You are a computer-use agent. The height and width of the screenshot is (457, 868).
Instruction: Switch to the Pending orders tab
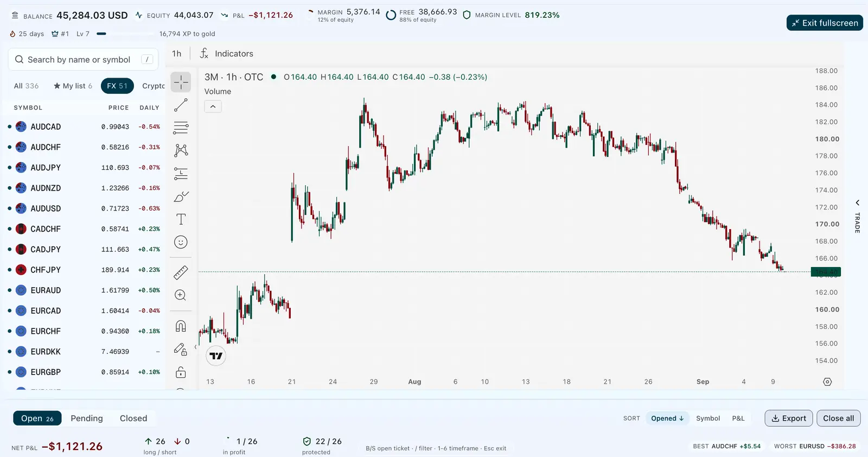click(x=87, y=418)
